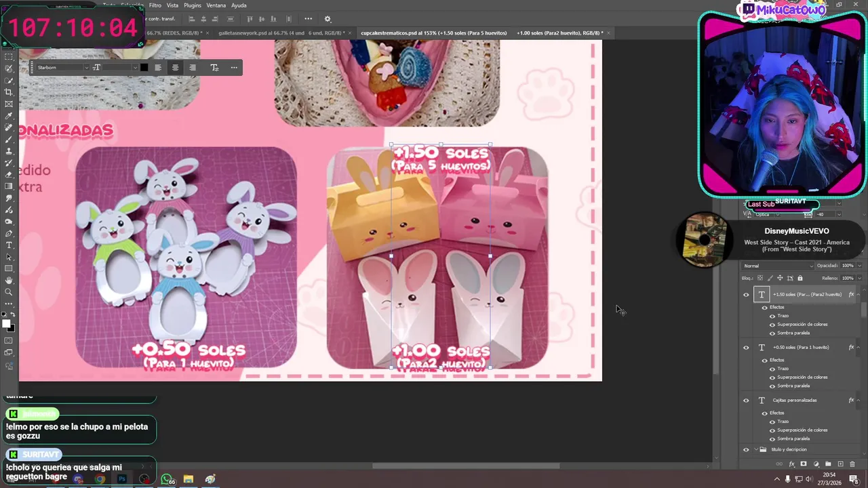Collapse effects of +0.50 soles layer
The image size is (868, 488).
[859, 348]
